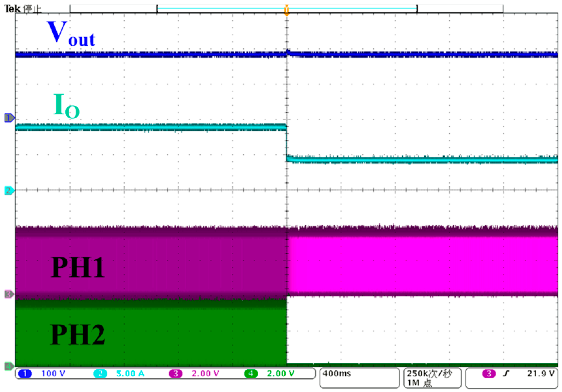Select the green channel 4 level marker

click(9, 366)
